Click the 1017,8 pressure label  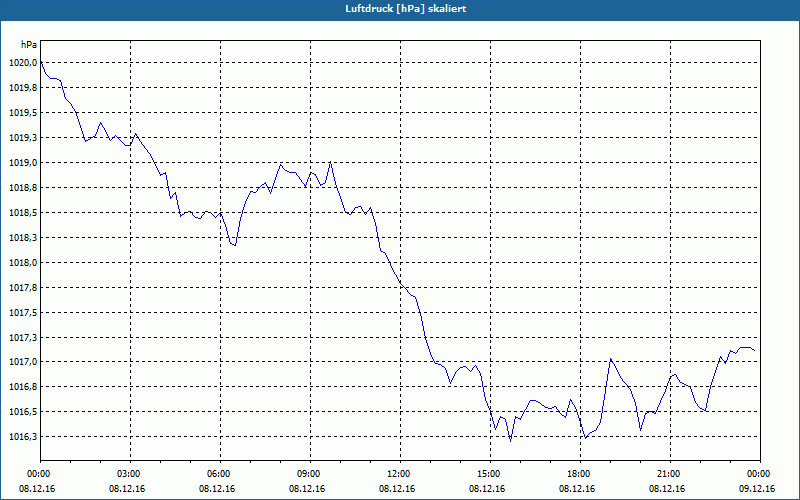[23, 288]
